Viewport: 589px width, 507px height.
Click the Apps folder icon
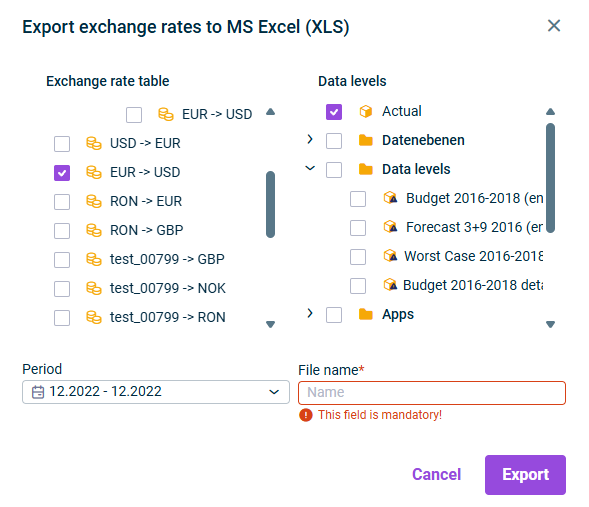pyautogui.click(x=365, y=314)
